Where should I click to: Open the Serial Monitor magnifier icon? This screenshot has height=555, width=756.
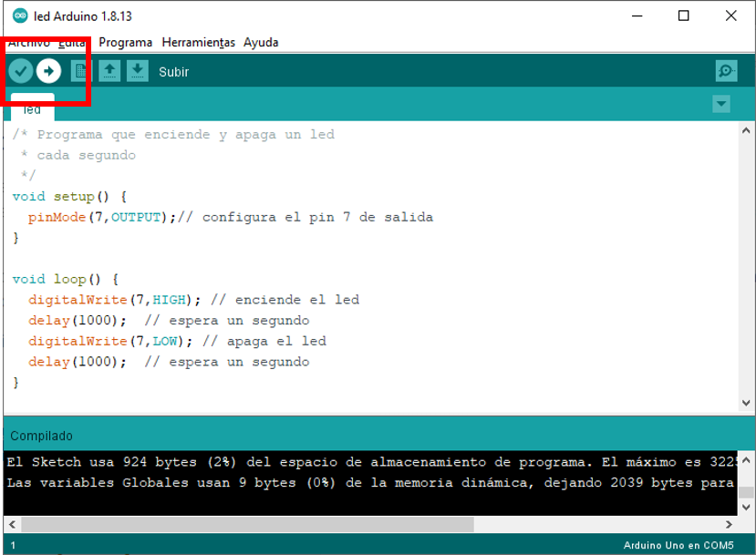(x=726, y=71)
